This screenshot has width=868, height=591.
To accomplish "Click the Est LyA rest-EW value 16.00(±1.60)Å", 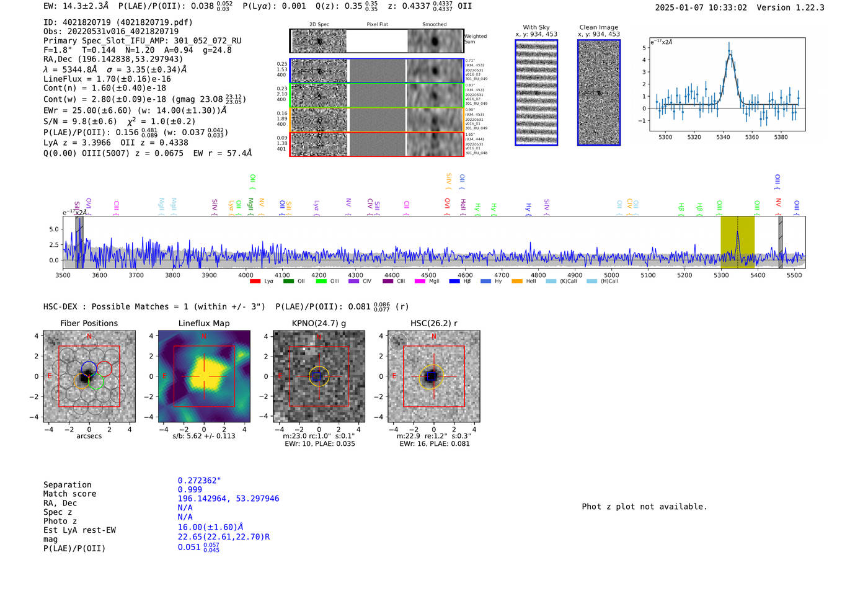I will [x=210, y=527].
